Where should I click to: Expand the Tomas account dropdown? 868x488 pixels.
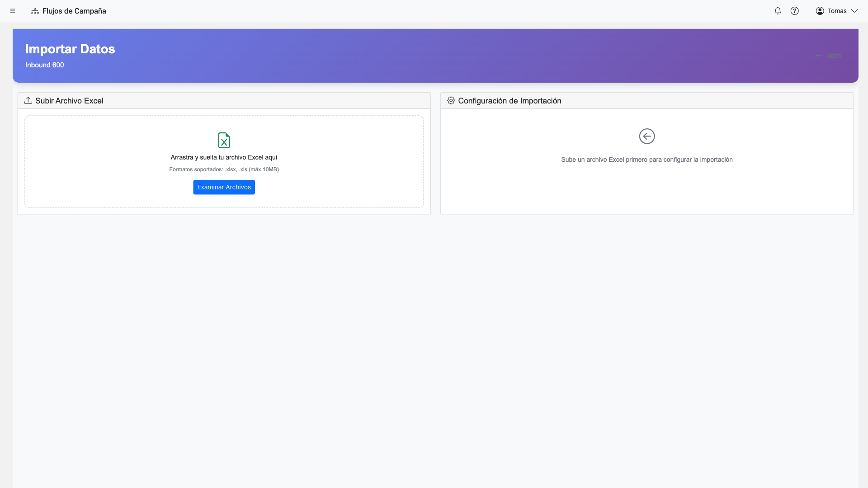[855, 10]
